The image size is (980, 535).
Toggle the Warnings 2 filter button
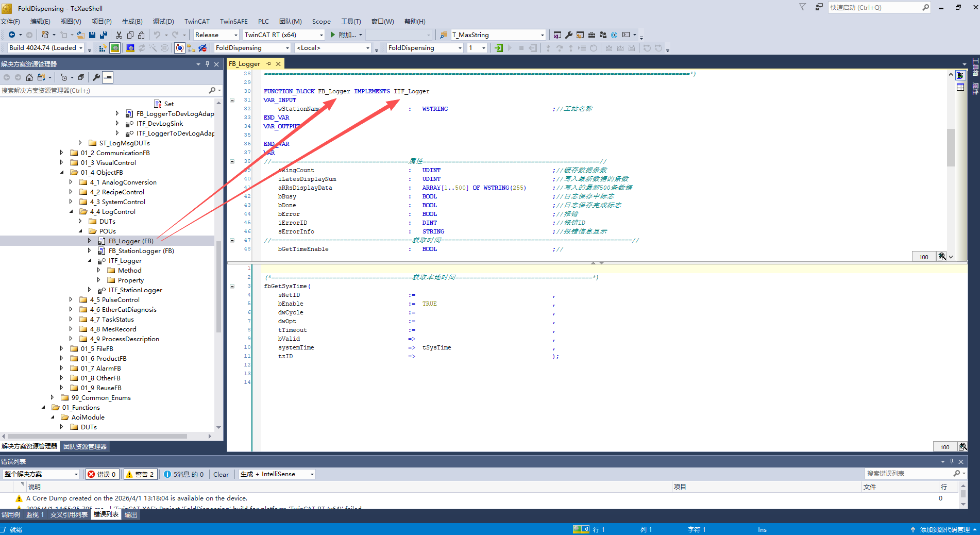point(140,474)
